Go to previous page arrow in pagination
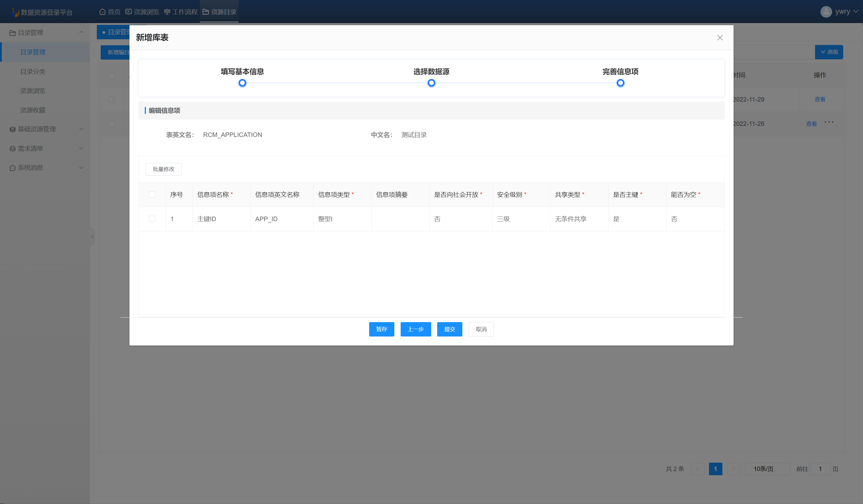This screenshot has height=504, width=863. pos(698,469)
